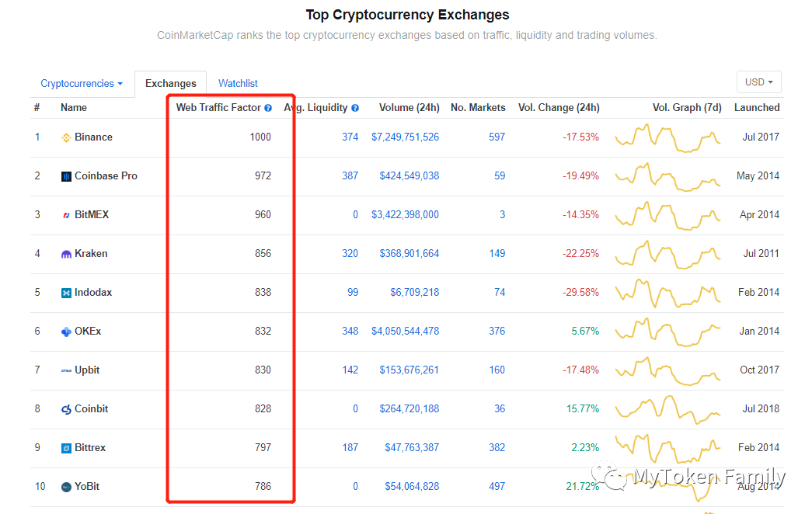Open the Avg. Liquidity help icon
The width and height of the screenshot is (812, 514).
coord(355,108)
